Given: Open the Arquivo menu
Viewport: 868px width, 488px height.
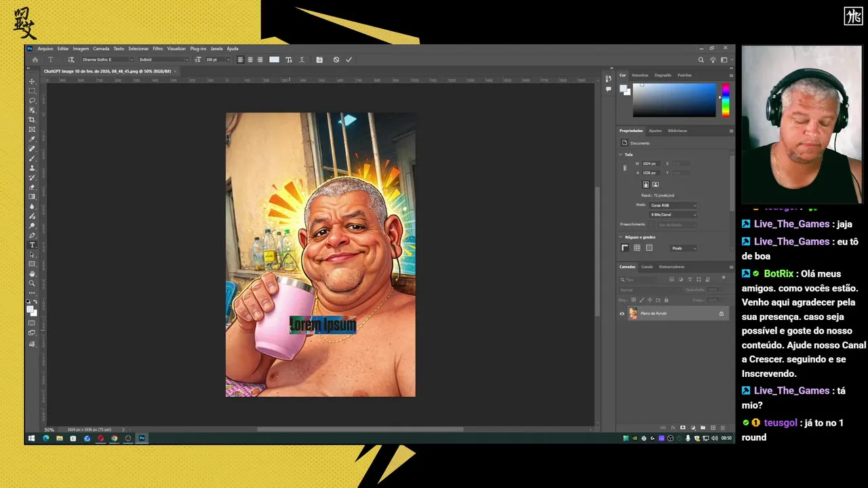Looking at the screenshot, I should pyautogui.click(x=45, y=49).
